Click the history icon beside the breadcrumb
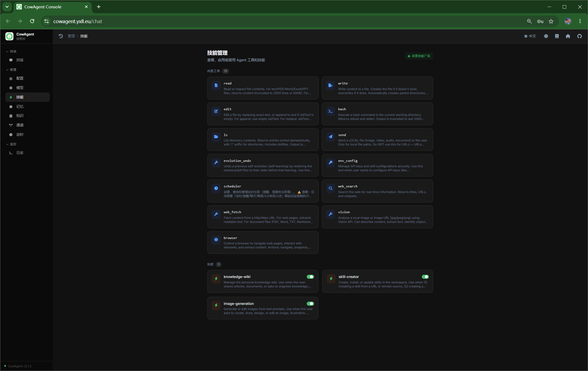The image size is (588, 371). point(61,36)
